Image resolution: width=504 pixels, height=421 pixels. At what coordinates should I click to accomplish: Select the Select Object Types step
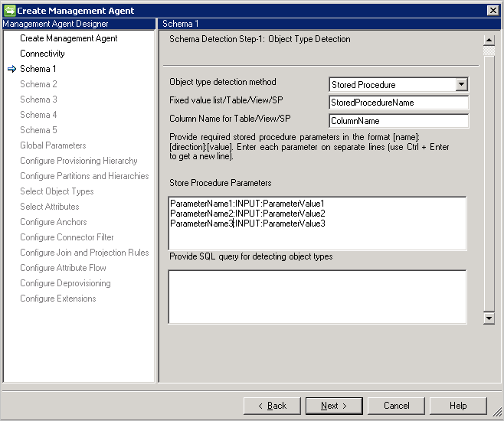(57, 191)
